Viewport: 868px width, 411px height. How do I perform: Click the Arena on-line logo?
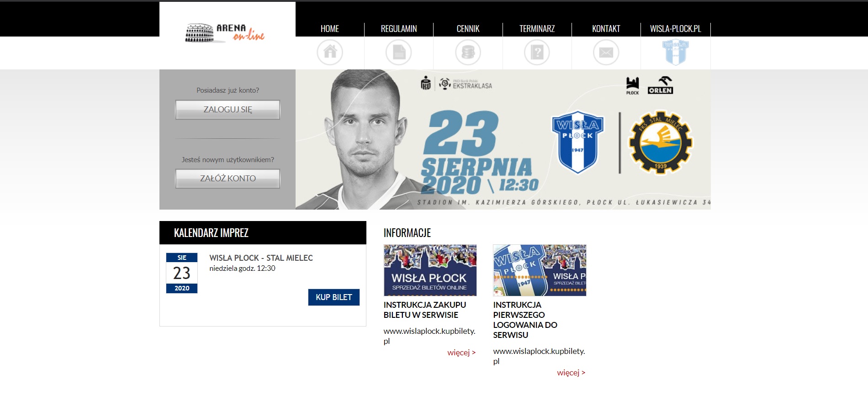225,33
